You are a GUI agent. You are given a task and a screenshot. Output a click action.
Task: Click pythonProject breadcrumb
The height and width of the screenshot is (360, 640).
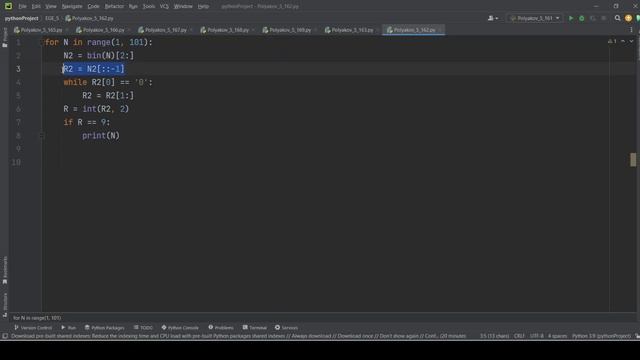point(22,18)
